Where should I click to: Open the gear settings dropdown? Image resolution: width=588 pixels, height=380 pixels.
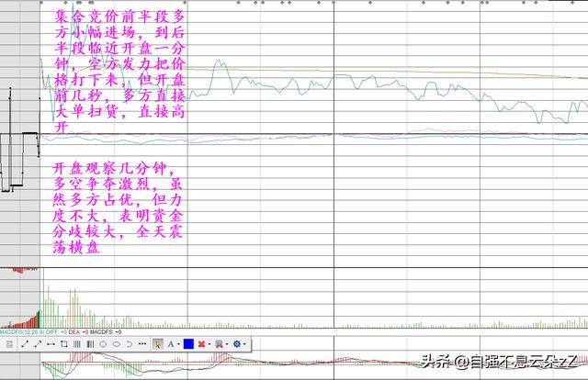point(245,345)
